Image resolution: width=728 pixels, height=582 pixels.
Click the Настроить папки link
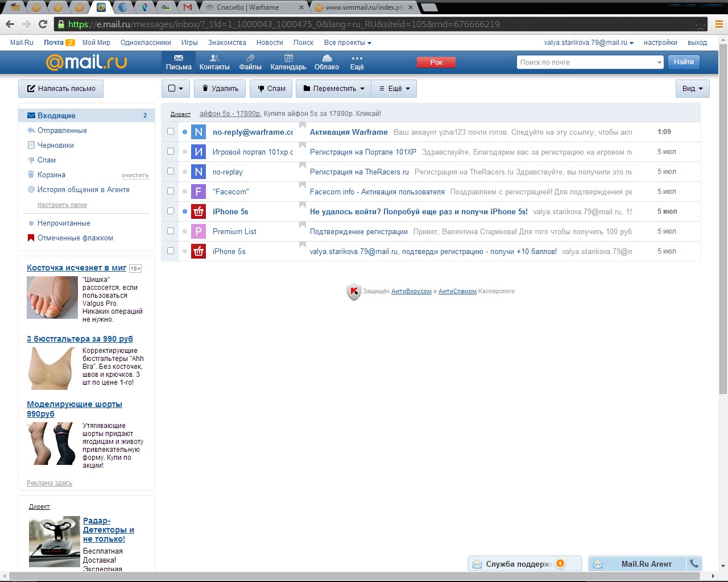pos(62,205)
